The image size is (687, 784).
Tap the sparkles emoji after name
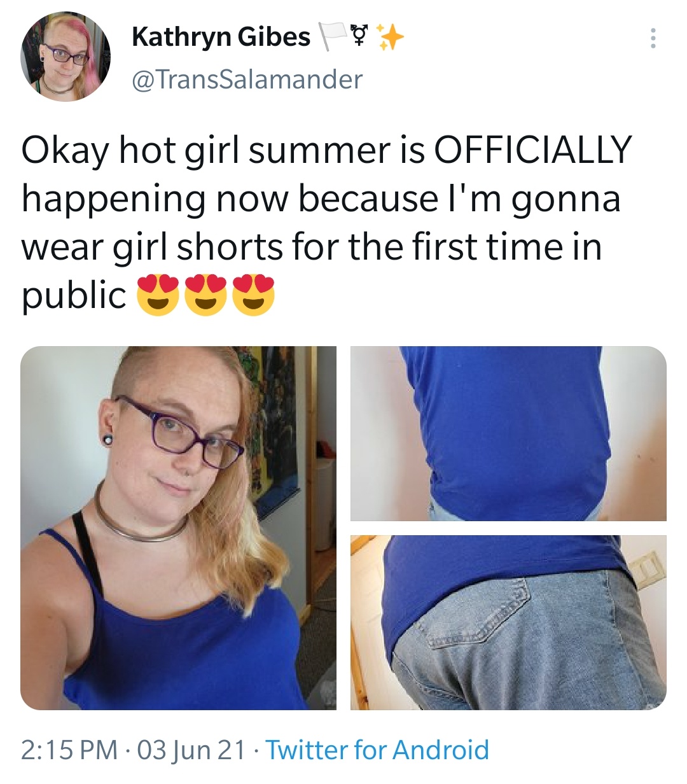point(389,37)
